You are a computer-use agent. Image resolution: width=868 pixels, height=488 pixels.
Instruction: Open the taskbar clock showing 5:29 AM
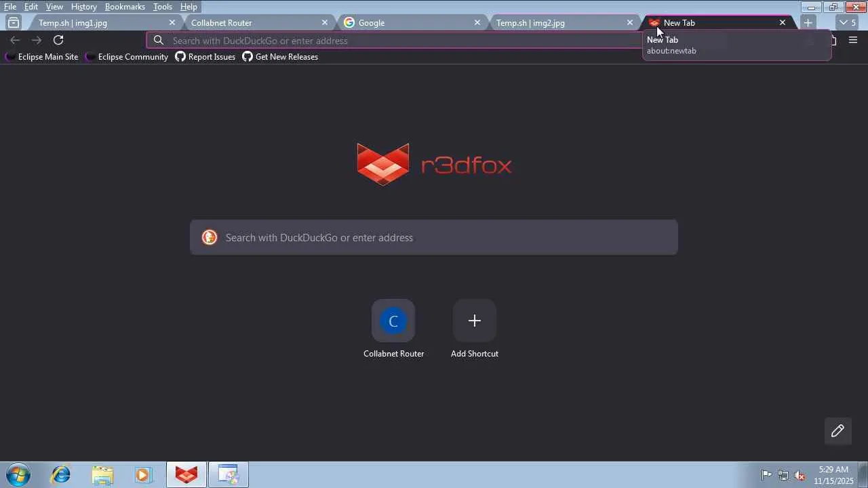pyautogui.click(x=833, y=475)
